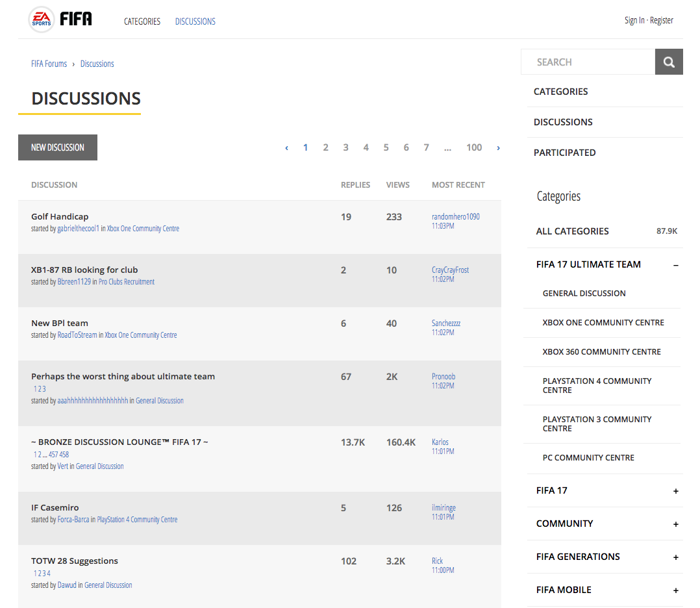The height and width of the screenshot is (608, 700).
Task: View Dawud's profile
Action: [x=67, y=585]
